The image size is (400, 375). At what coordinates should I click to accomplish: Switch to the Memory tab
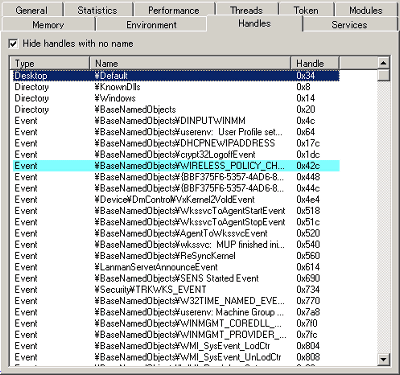[48, 25]
